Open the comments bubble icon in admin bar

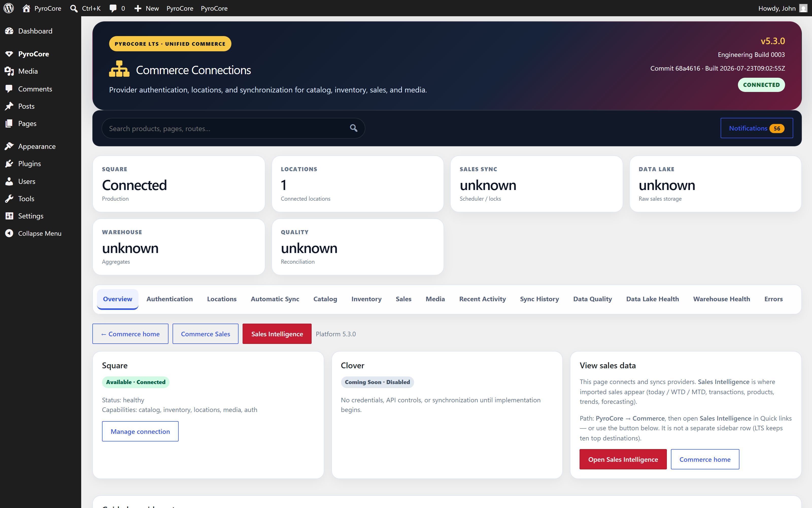[113, 8]
